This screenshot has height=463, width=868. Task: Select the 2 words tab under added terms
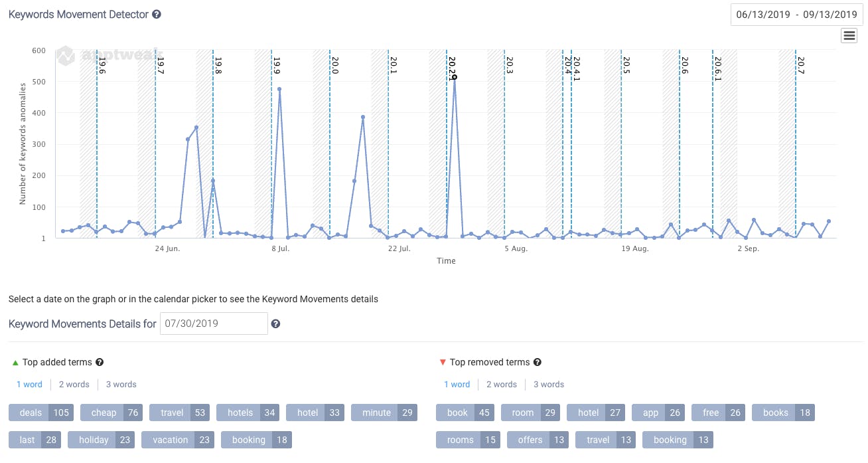[74, 384]
